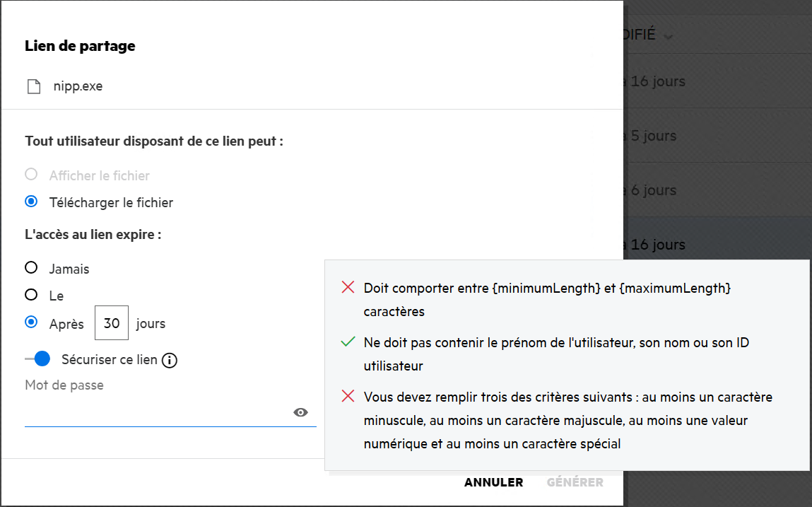The width and height of the screenshot is (812, 507).
Task: Click the days number field showing 30
Action: click(112, 324)
